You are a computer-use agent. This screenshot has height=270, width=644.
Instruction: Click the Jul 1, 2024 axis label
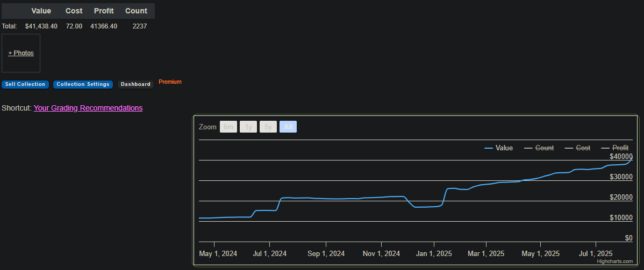pos(270,253)
